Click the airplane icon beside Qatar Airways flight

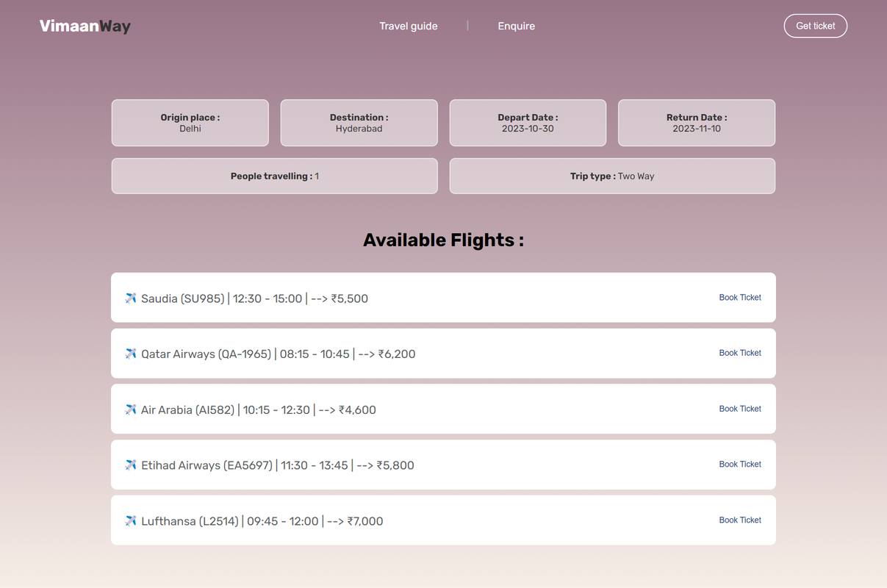pyautogui.click(x=131, y=354)
